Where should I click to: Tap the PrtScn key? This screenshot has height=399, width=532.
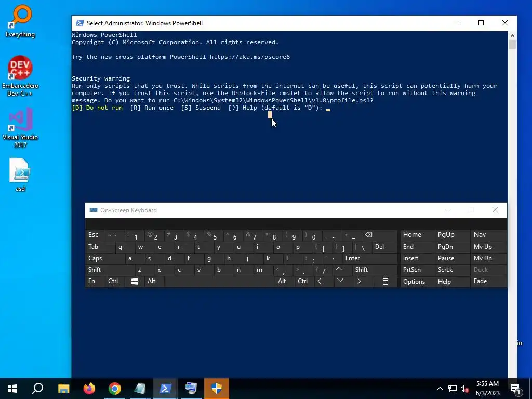pos(417,270)
